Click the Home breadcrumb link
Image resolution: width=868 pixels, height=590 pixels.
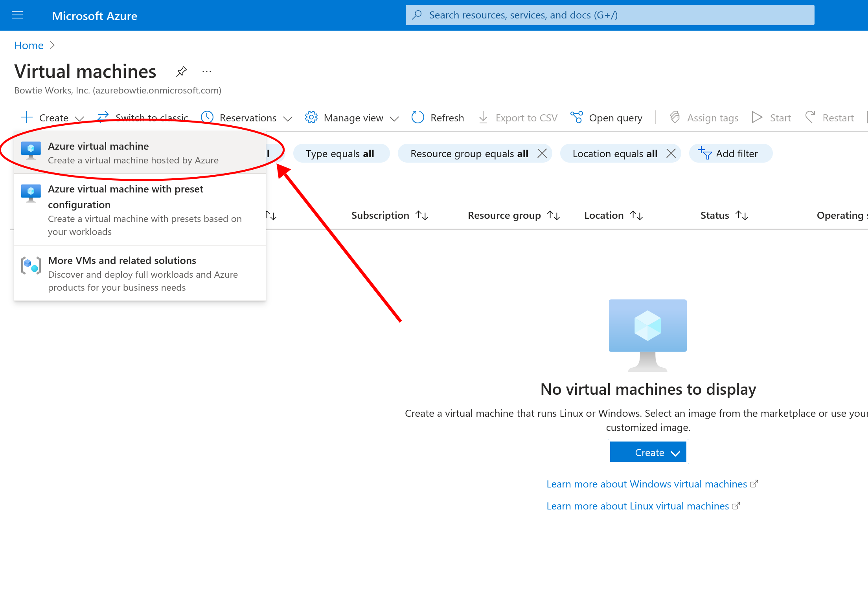tap(29, 45)
